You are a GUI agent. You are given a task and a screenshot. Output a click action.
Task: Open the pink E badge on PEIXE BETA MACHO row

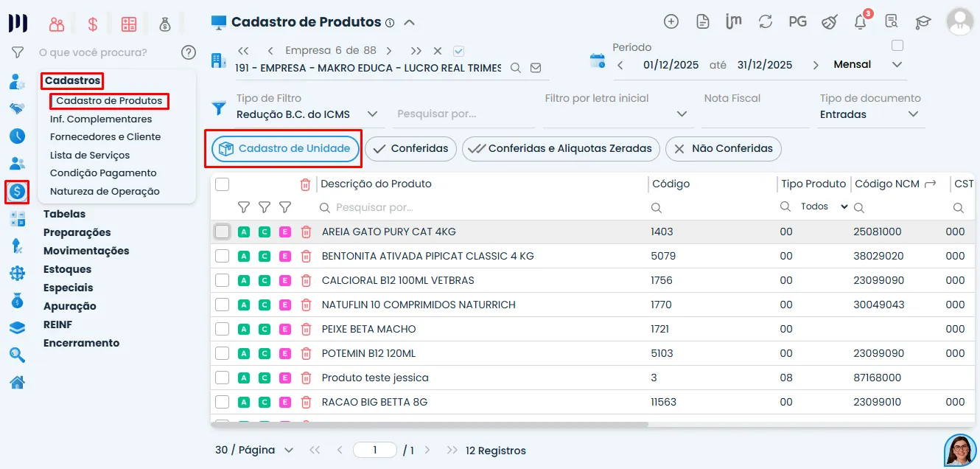pos(284,328)
